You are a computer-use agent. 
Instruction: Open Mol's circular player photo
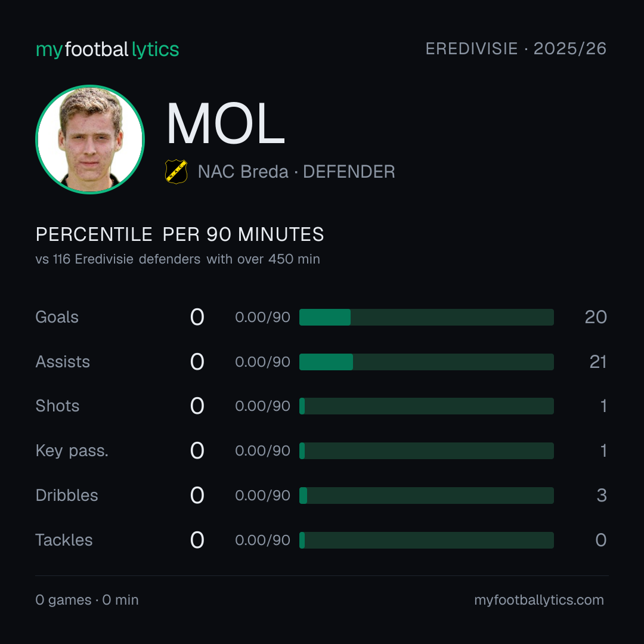tap(90, 139)
